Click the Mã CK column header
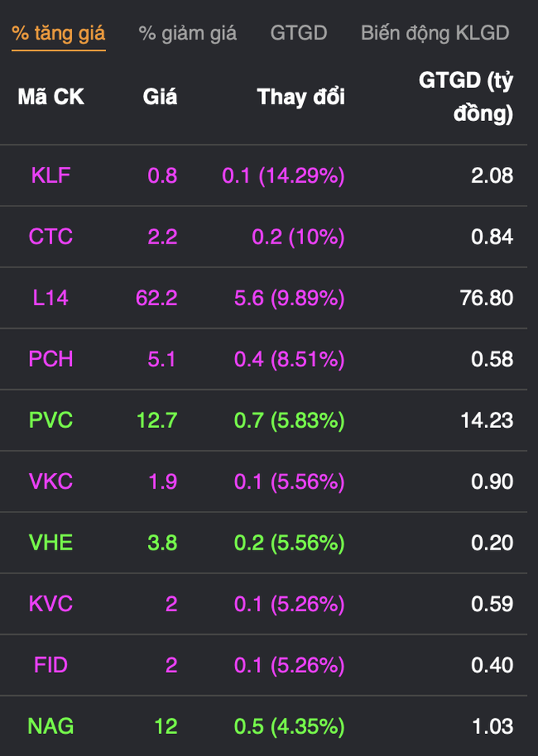This screenshot has width=538, height=756. pos(51,97)
